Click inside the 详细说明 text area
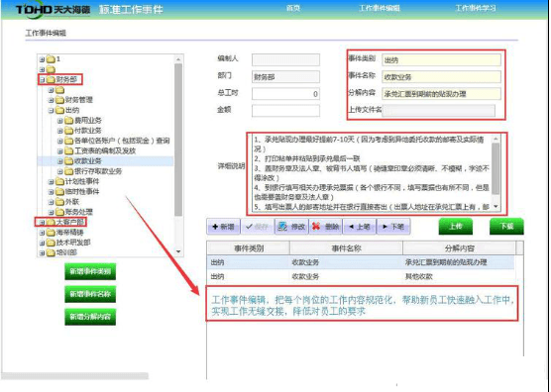Screen dimensions: 551x392 tap(373, 173)
